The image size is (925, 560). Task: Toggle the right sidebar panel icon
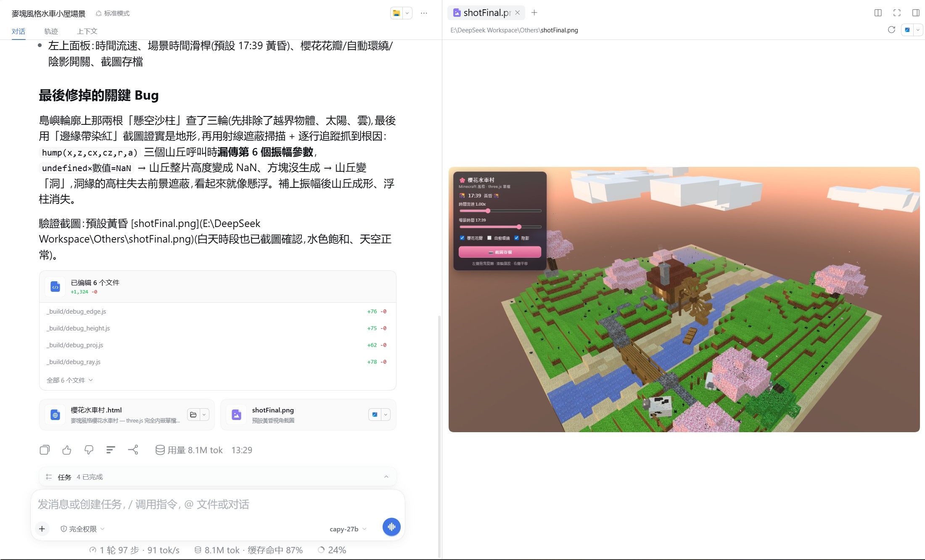click(x=916, y=13)
